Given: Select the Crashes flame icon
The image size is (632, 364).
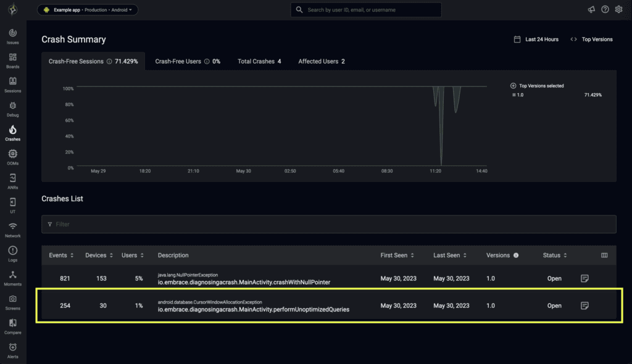Looking at the screenshot, I should [12, 130].
